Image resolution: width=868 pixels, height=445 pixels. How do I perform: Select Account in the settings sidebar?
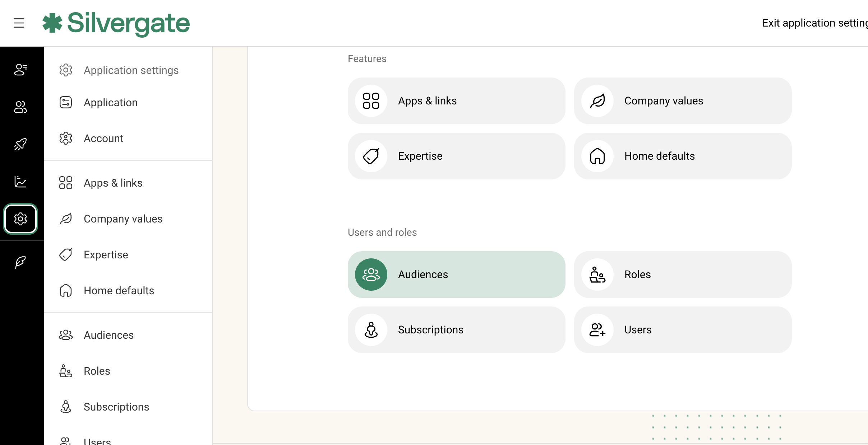point(103,139)
